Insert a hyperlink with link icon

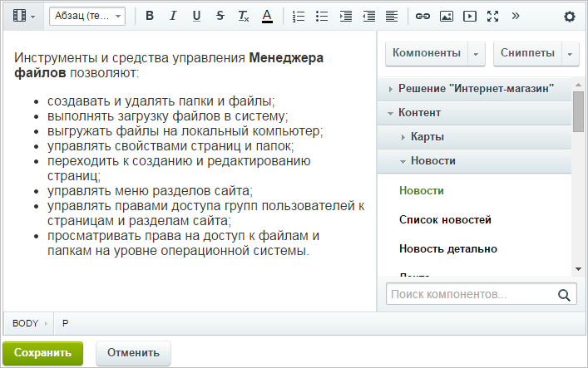pos(422,16)
